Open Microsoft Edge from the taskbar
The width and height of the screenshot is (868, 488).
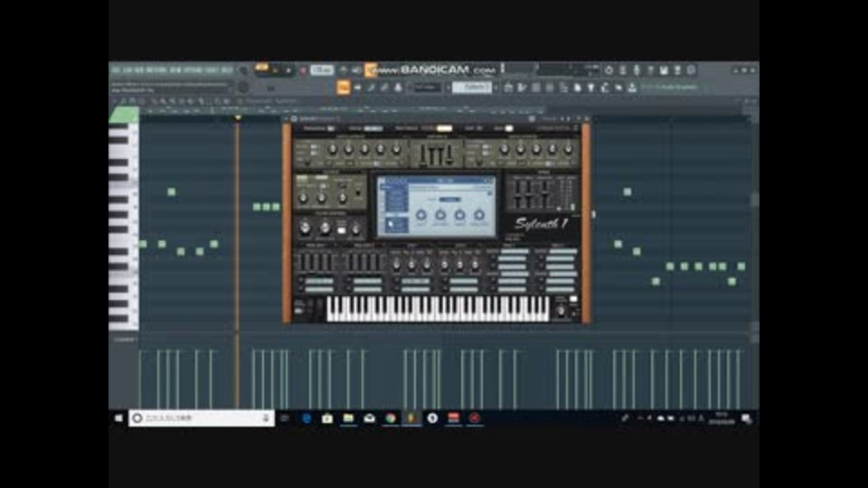pyautogui.click(x=307, y=418)
